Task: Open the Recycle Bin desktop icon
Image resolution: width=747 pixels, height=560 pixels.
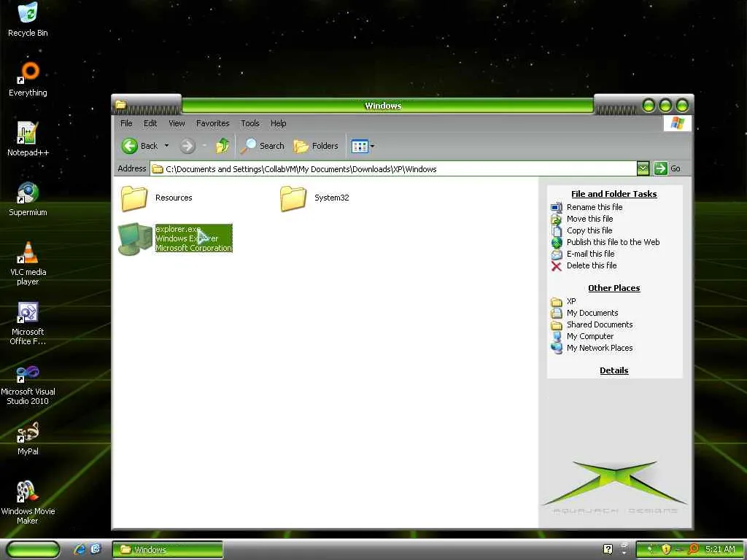Action: [28, 20]
